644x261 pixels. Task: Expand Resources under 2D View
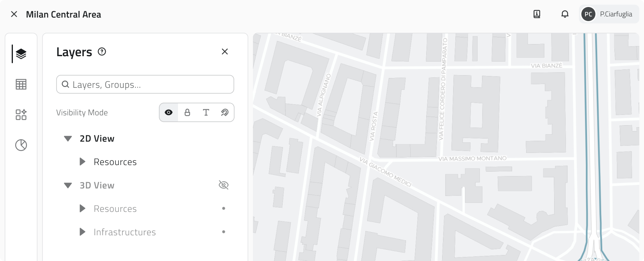[82, 162]
